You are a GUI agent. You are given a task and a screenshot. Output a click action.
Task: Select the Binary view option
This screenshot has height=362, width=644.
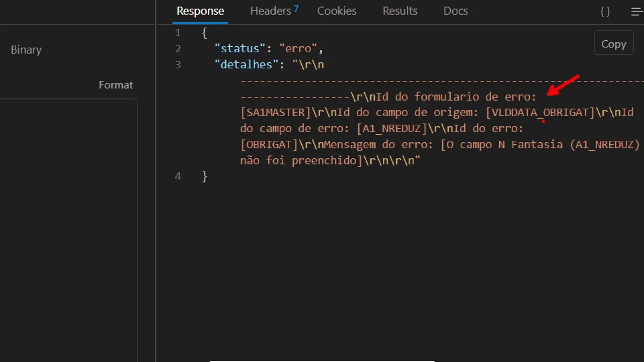(26, 49)
